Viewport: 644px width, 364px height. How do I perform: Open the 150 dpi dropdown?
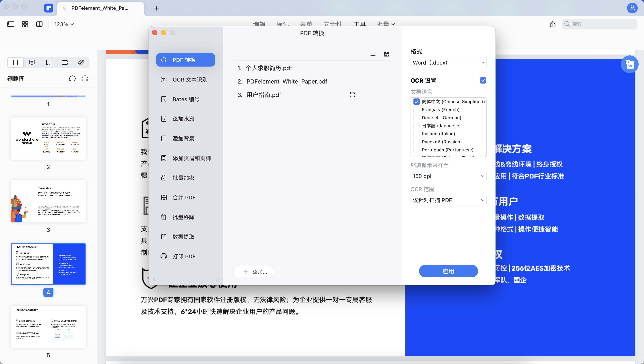(x=448, y=176)
